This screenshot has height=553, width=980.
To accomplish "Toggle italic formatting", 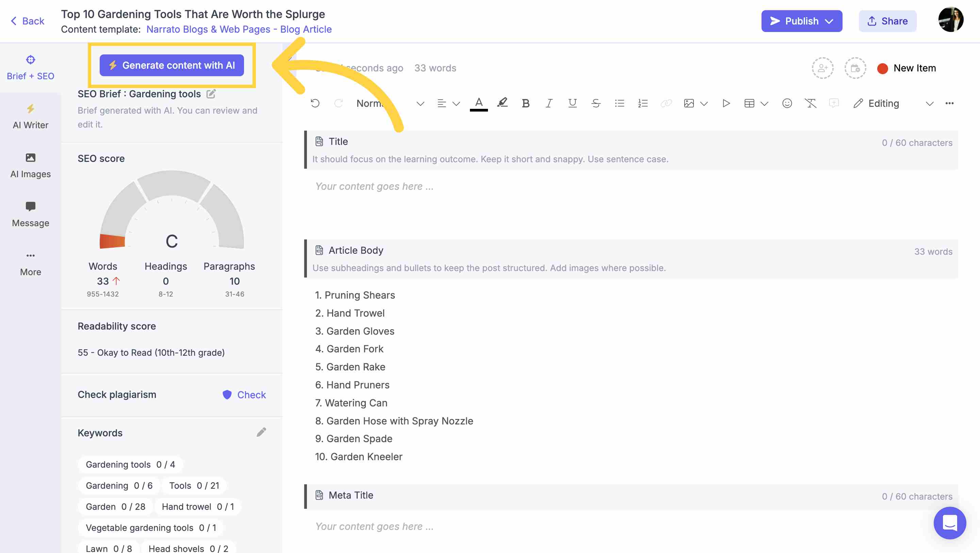I will [x=549, y=103].
